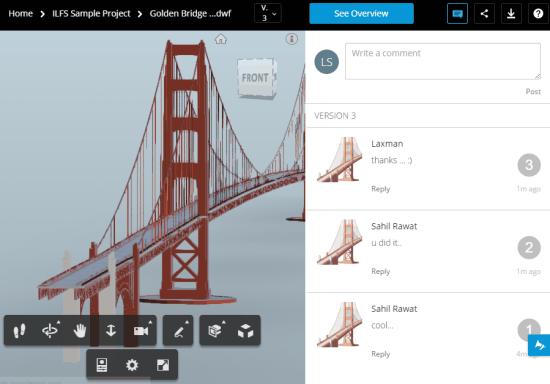Click the Post button
Viewport: 550px width, 384px height.
tap(533, 92)
